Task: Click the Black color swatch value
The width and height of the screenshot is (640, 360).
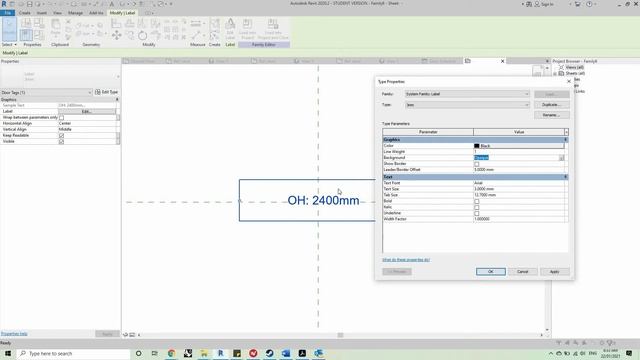Action: click(519, 146)
